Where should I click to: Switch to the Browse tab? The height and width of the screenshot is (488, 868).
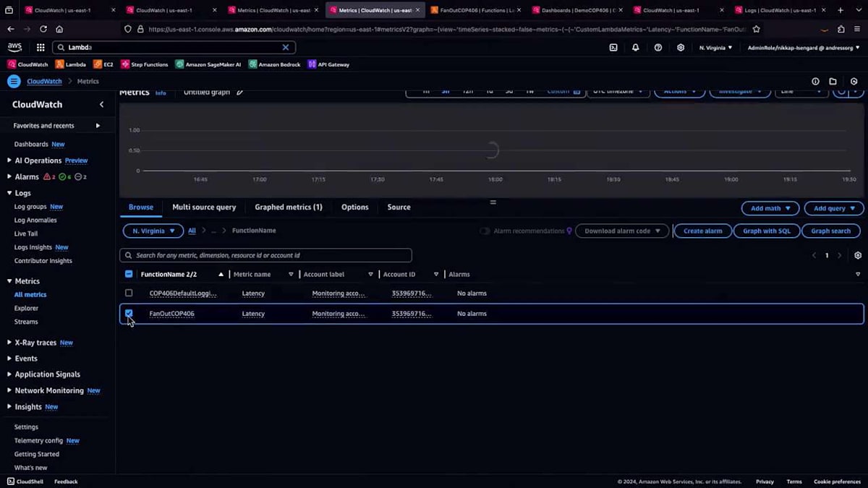[141, 207]
